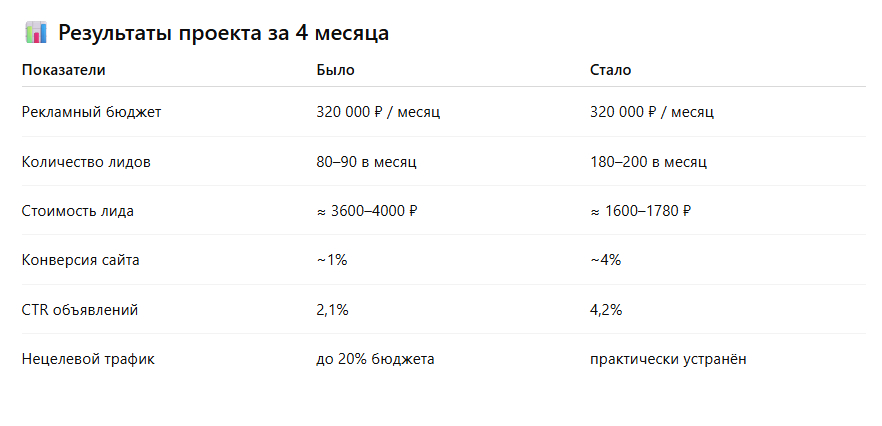
Task: Click the "CTR объявлений" row label
Action: point(79,310)
